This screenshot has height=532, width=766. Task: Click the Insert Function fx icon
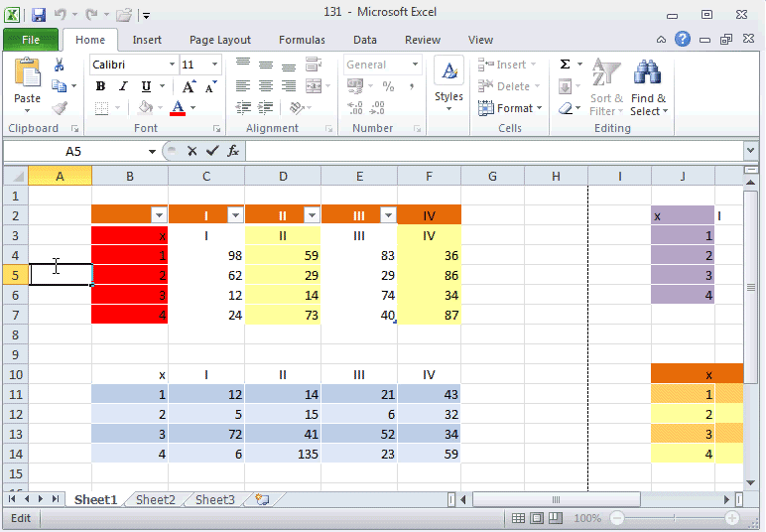233,151
